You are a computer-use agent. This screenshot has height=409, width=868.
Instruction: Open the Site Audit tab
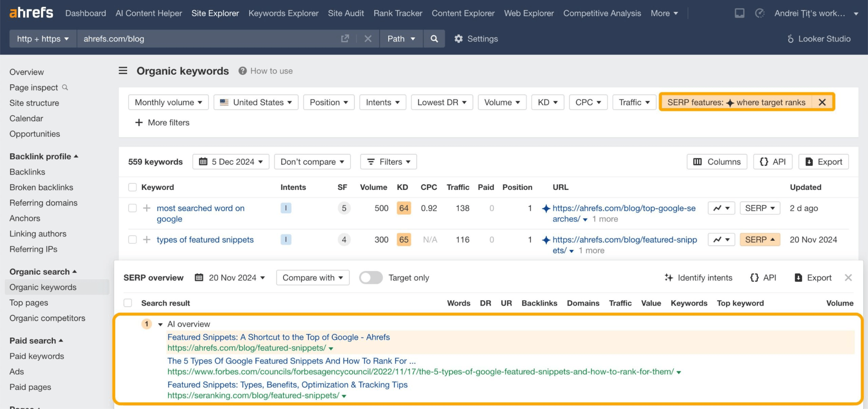coord(345,13)
